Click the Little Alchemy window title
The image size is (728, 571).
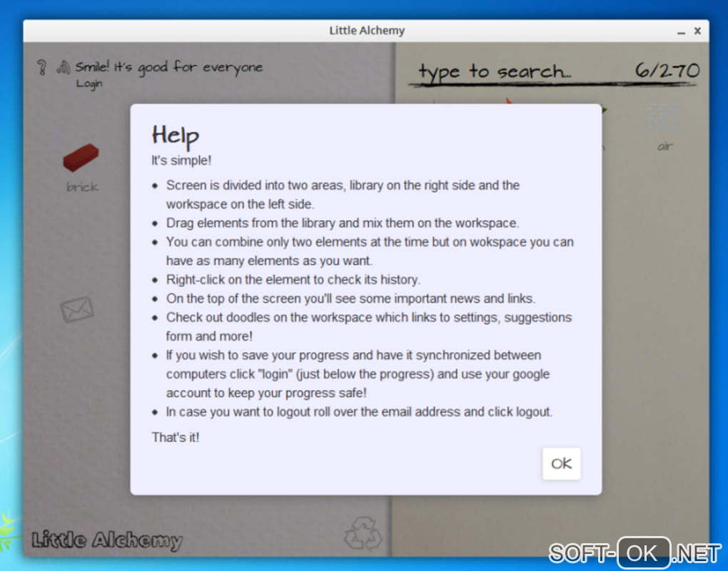(367, 31)
